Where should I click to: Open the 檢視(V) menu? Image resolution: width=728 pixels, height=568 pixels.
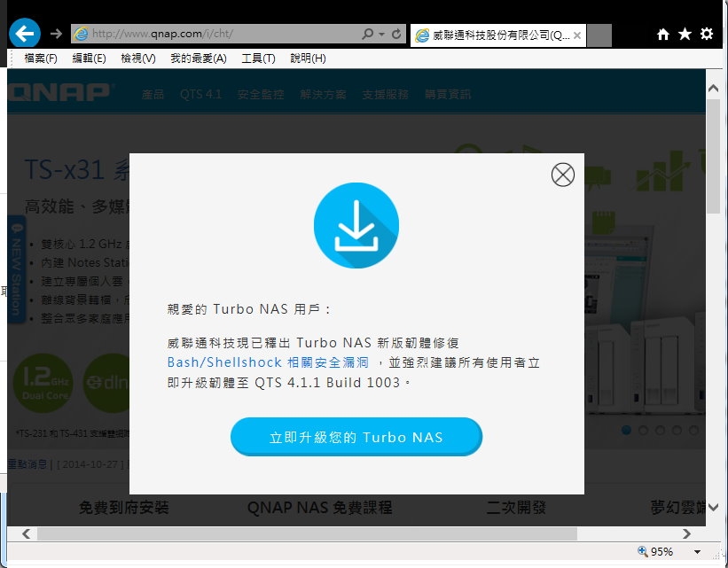(138, 58)
